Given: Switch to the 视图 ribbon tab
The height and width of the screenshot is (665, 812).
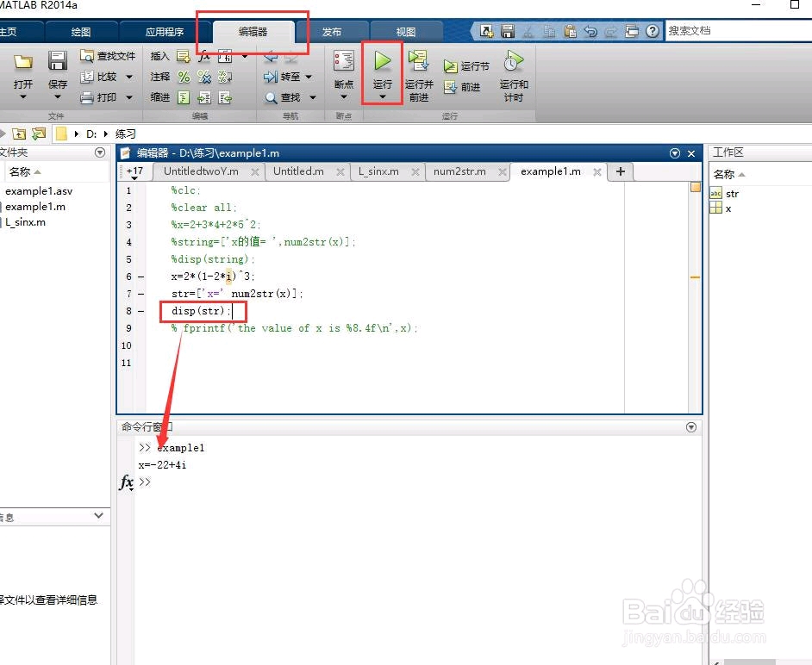Looking at the screenshot, I should coord(405,32).
